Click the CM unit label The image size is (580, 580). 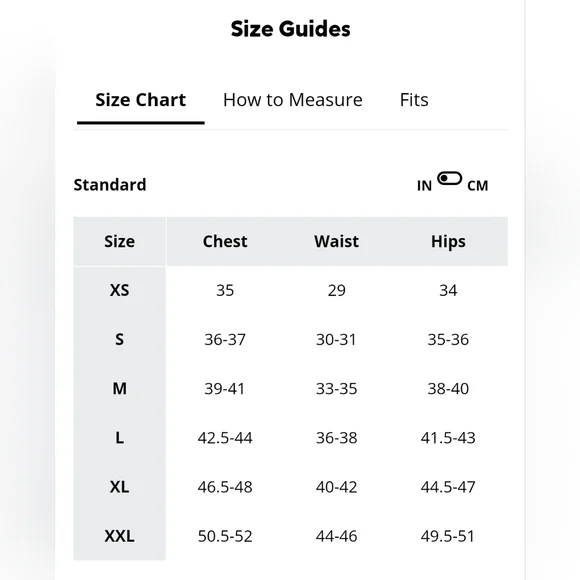coord(478,186)
